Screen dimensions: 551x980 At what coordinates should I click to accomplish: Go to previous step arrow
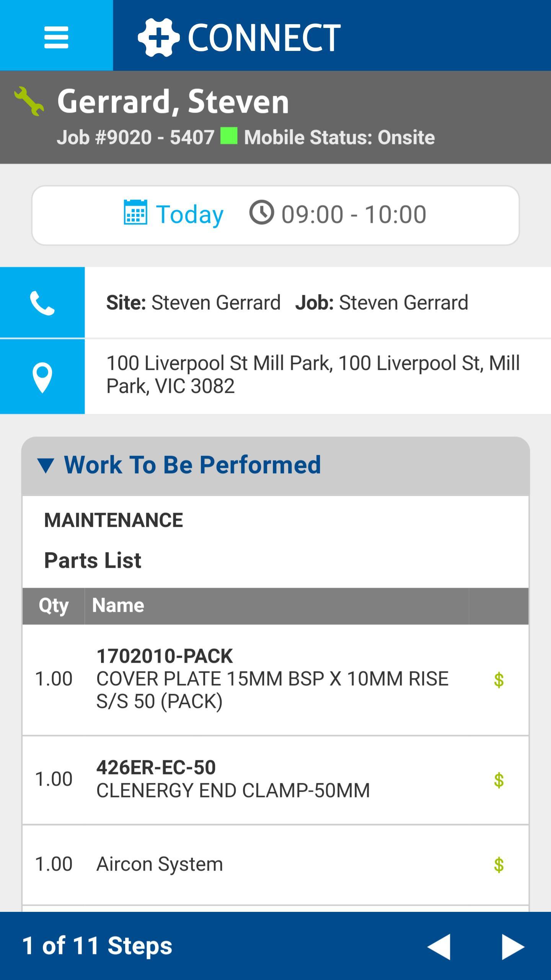(439, 946)
